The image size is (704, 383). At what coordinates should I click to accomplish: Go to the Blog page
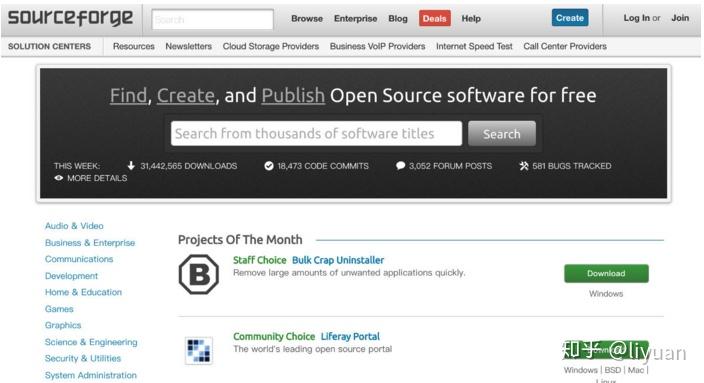[398, 18]
